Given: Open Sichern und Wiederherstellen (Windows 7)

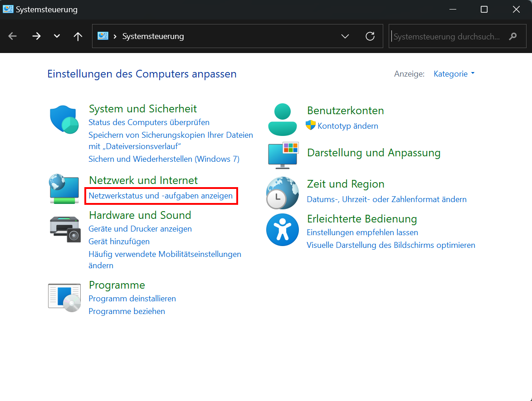Looking at the screenshot, I should coord(164,159).
